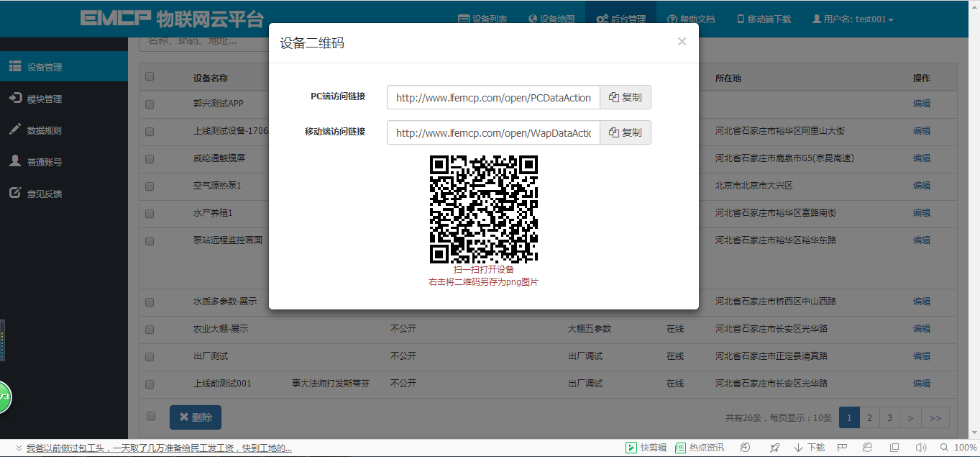Open the test001 user dropdown menu

tap(853, 20)
